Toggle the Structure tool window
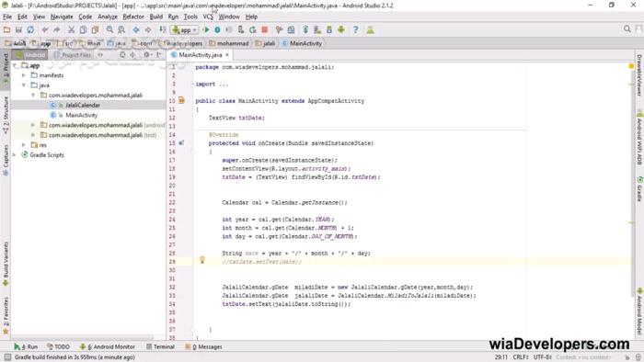Screen dimensions: 644x362 point(6,115)
